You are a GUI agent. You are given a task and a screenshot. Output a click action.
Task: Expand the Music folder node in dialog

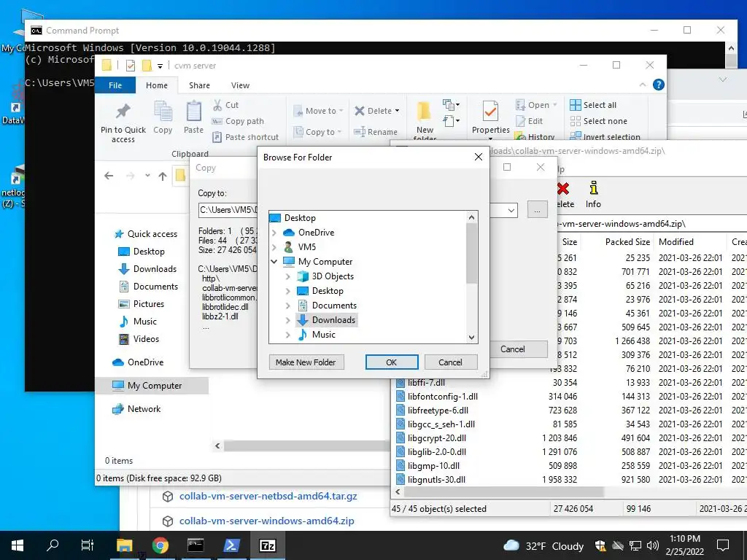coord(287,335)
